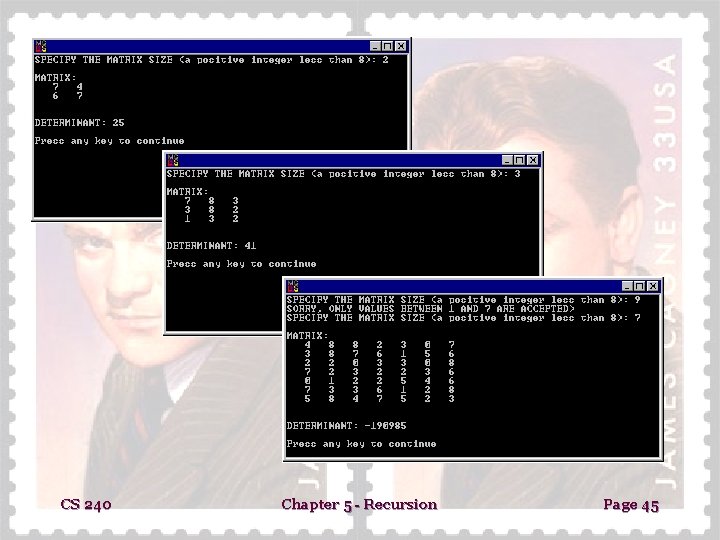This screenshot has width=720, height=540.
Task: Click the MS-DOS icon in the top console window
Action: click(41, 46)
